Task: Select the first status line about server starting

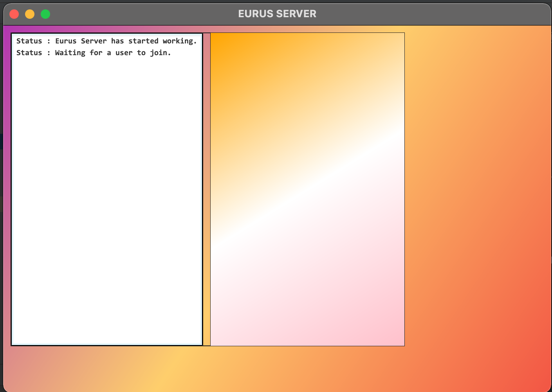Action: (x=106, y=41)
